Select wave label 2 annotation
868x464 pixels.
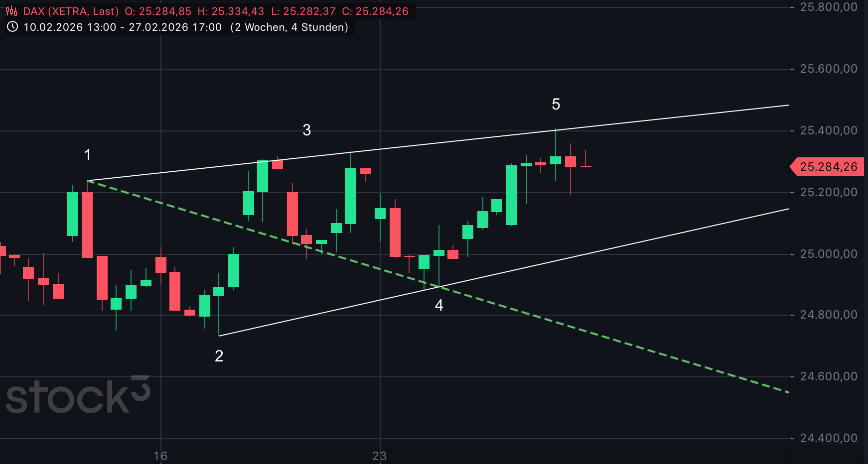coord(219,356)
